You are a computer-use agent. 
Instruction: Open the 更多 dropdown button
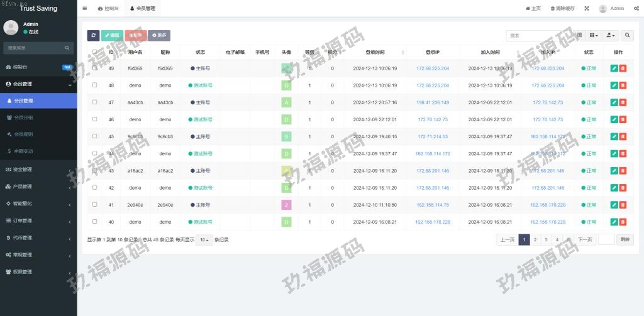159,36
